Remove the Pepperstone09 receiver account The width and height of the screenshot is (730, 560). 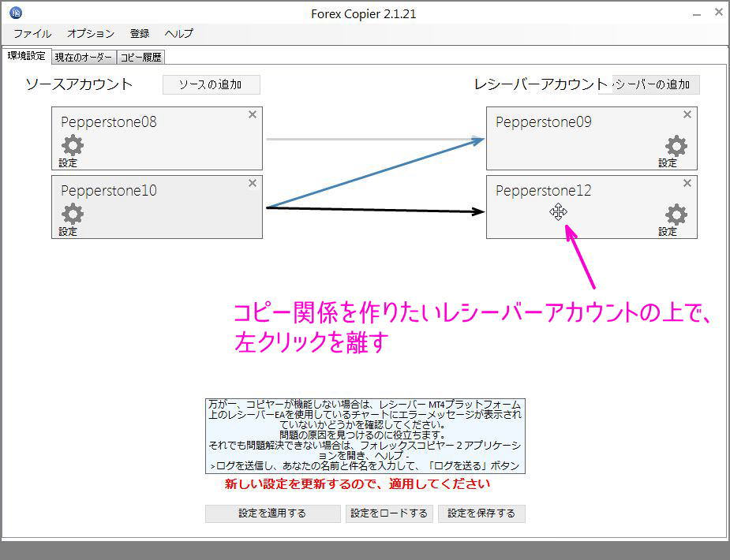click(x=687, y=114)
